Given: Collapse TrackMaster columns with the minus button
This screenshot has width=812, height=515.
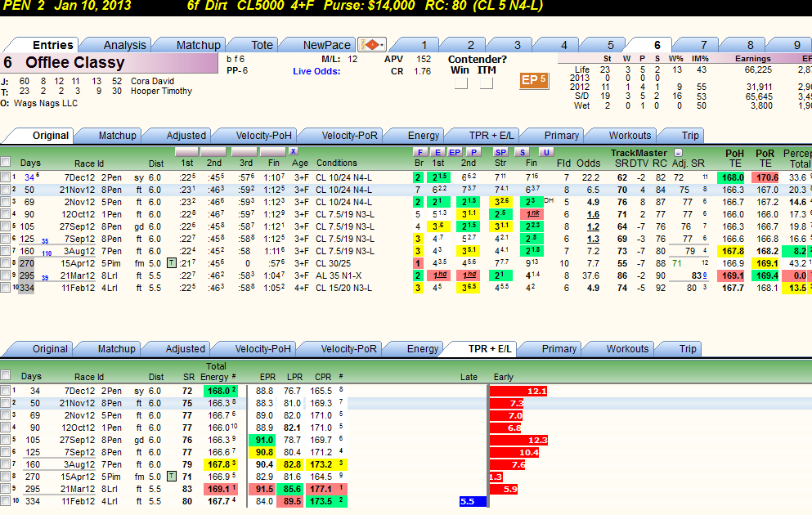Looking at the screenshot, I should click(678, 153).
